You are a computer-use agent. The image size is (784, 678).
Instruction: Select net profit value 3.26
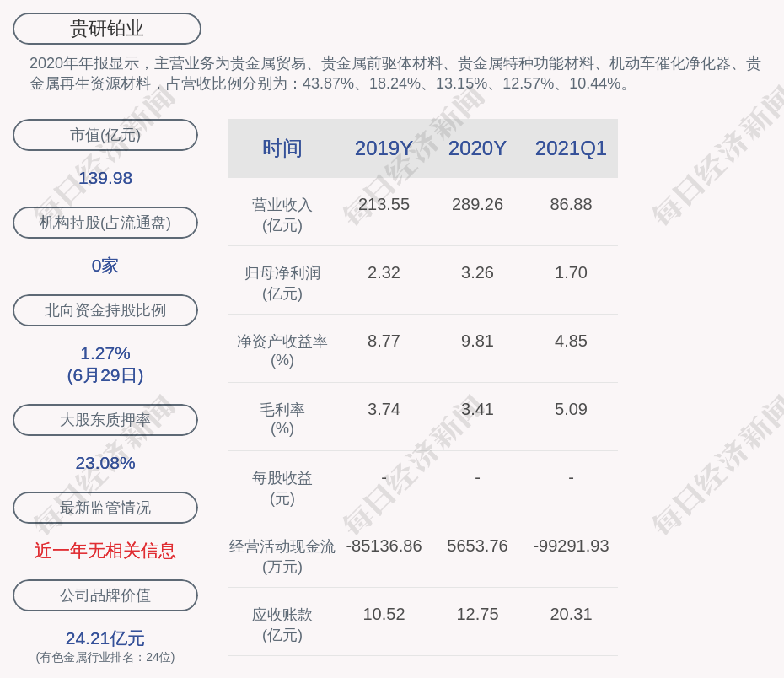[477, 273]
